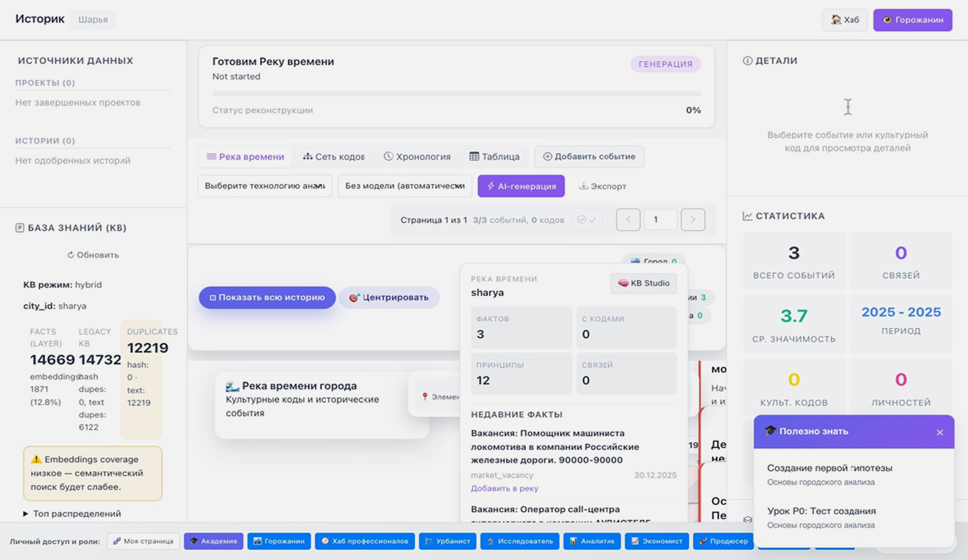
Task: Open the Таблица view tab
Action: pos(494,157)
